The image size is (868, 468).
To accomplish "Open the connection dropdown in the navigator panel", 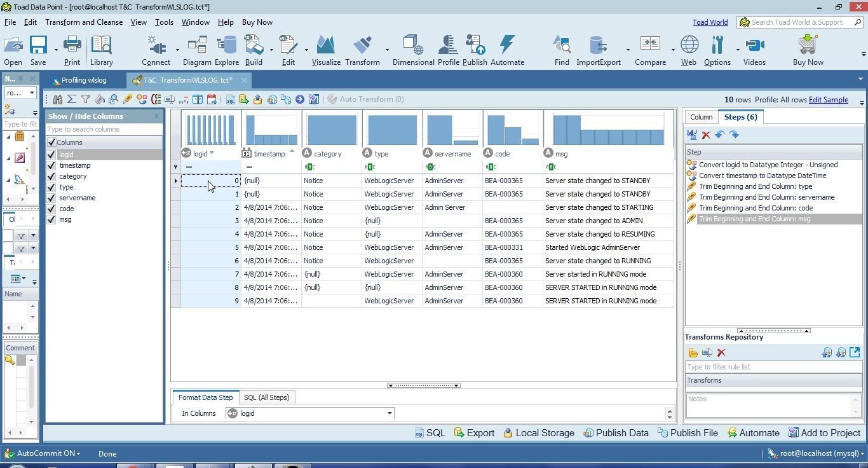I will (x=32, y=93).
